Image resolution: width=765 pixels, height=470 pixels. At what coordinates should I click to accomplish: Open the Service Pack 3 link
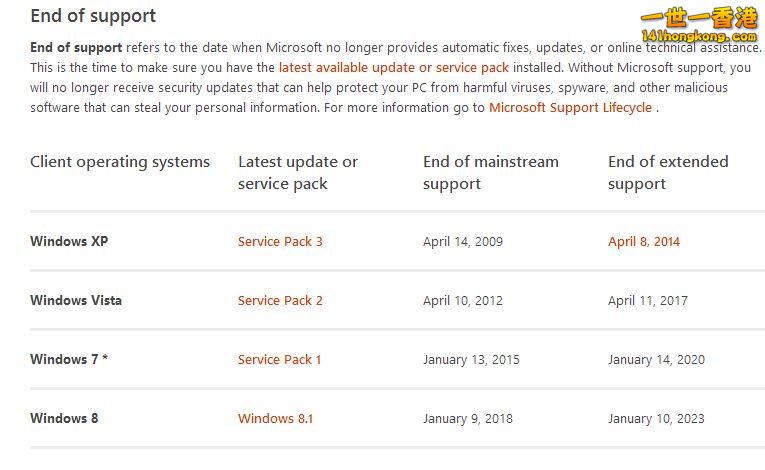pos(280,242)
